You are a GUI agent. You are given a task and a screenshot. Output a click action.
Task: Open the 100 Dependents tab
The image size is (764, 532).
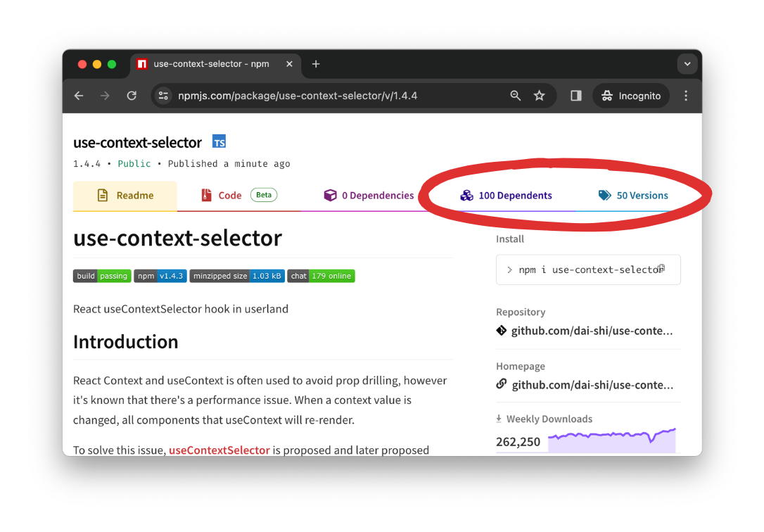point(507,196)
